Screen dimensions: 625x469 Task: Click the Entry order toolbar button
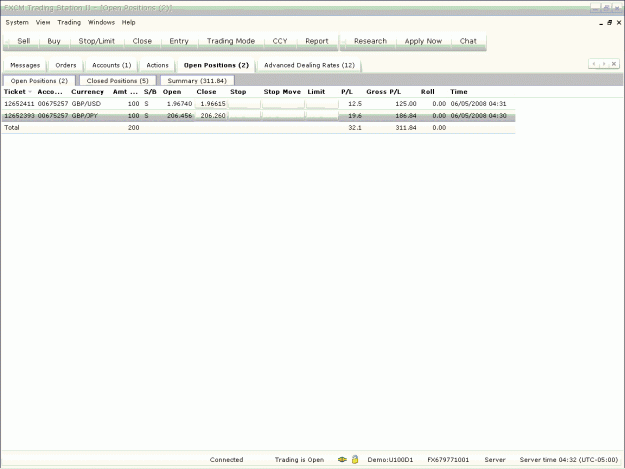click(179, 41)
